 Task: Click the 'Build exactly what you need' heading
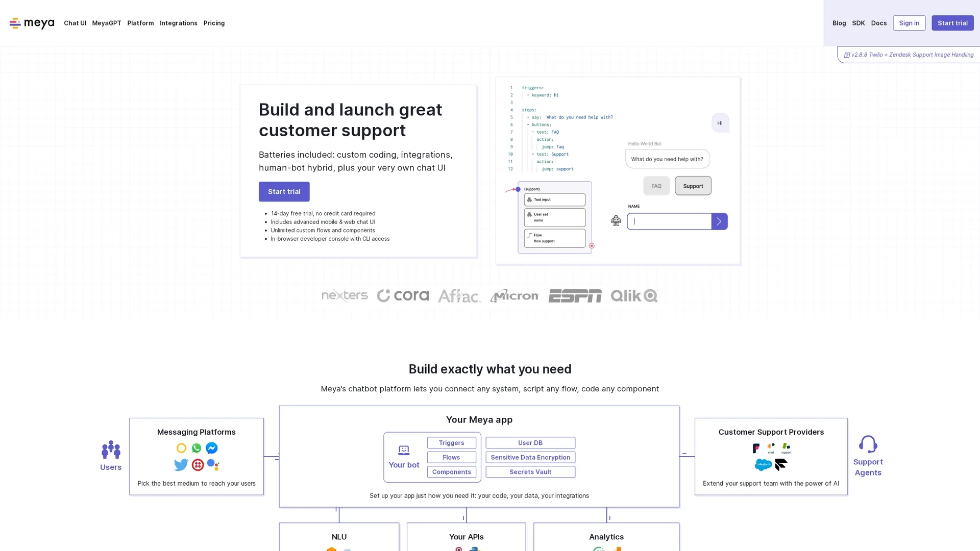click(490, 369)
